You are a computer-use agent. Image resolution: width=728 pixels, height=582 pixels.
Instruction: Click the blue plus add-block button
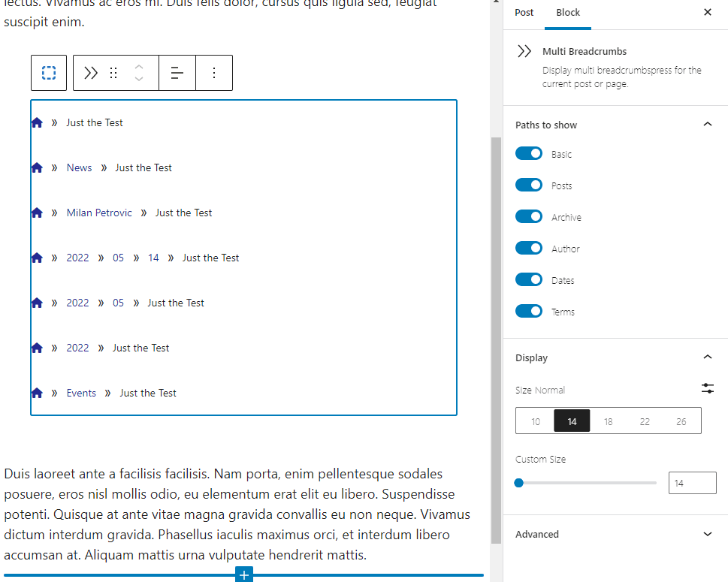(x=244, y=574)
